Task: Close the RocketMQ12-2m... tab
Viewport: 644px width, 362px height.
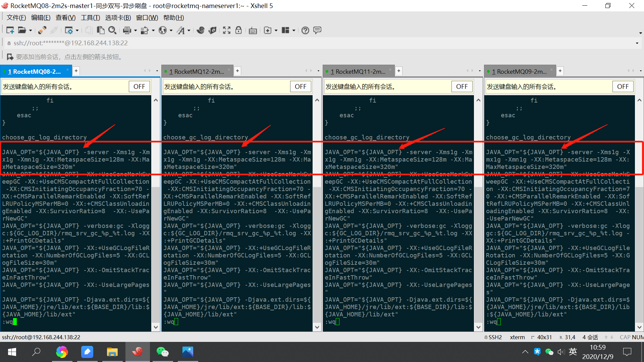Action: coord(229,70)
